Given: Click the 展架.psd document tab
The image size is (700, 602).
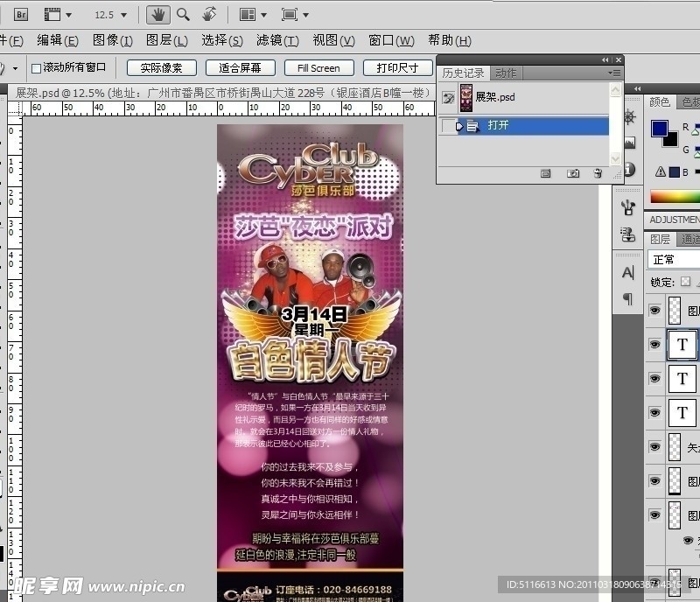Looking at the screenshot, I should [221, 93].
